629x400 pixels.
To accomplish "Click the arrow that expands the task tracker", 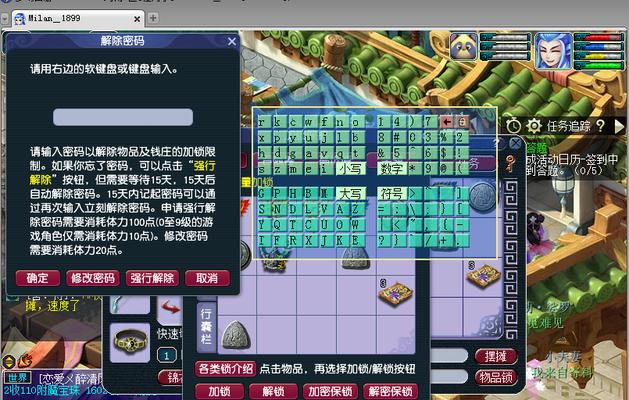I will pos(619,127).
